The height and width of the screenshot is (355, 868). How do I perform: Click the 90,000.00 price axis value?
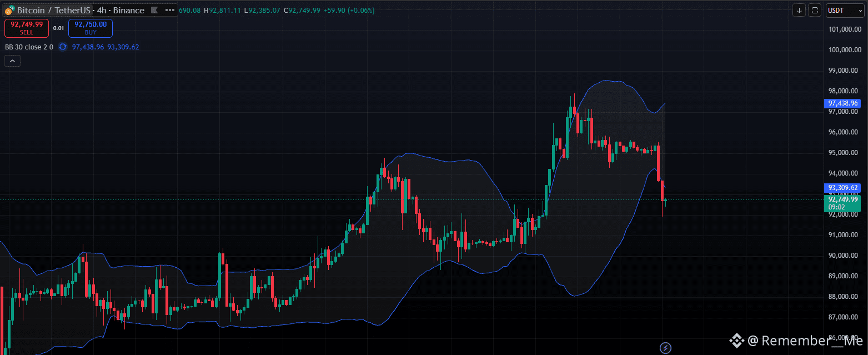tap(844, 256)
